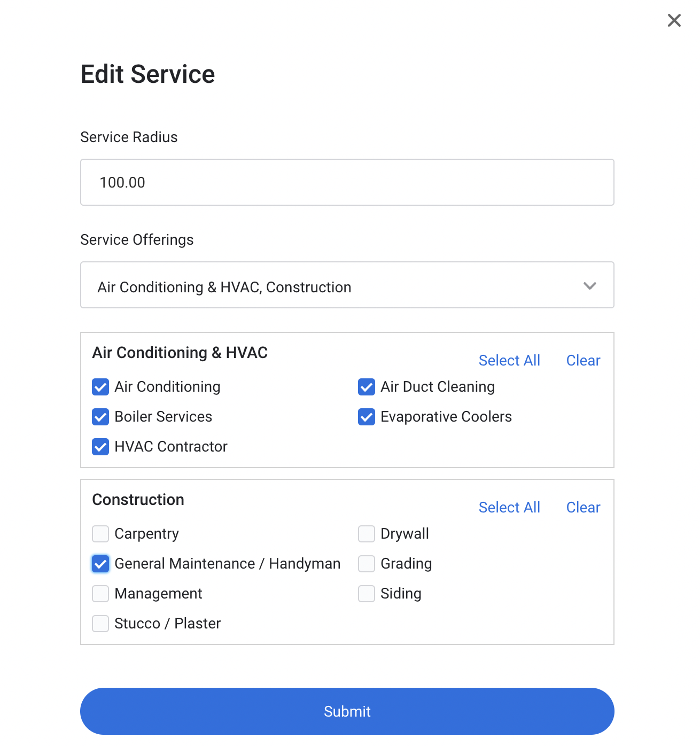Select All in Air Conditioning & HVAC

[x=509, y=361]
